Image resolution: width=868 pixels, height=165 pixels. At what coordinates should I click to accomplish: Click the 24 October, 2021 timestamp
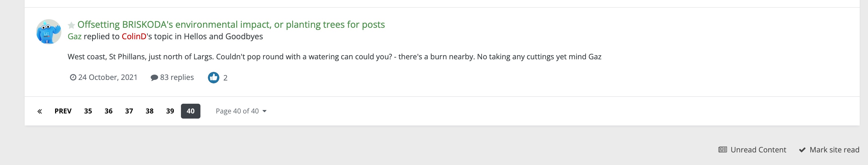coord(108,77)
